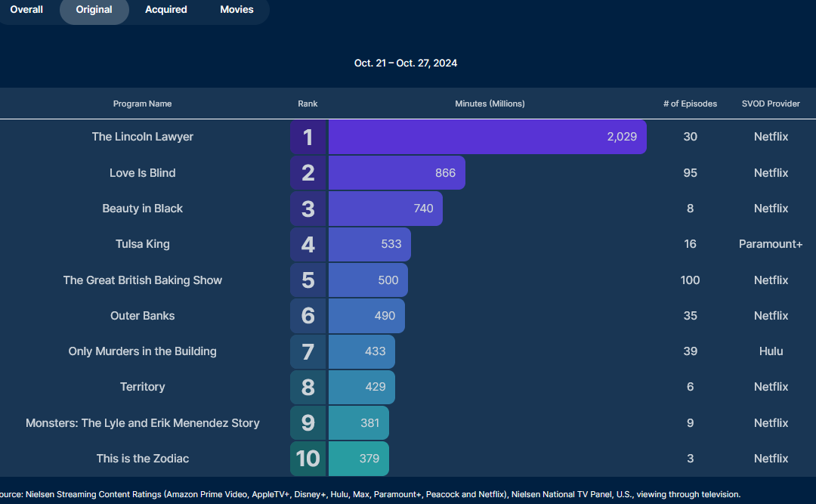Image resolution: width=816 pixels, height=504 pixels.
Task: Switch to the Movies tab
Action: pyautogui.click(x=236, y=10)
